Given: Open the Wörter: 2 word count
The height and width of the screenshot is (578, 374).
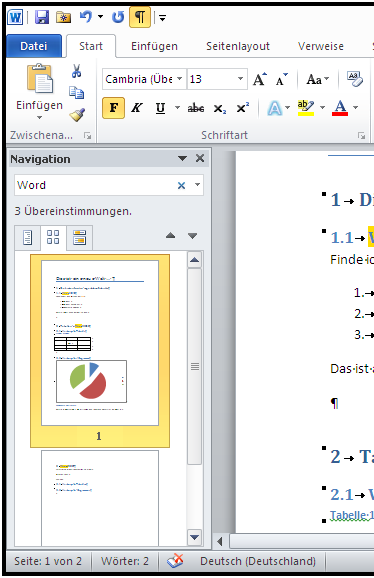Looking at the screenshot, I should point(125,561).
